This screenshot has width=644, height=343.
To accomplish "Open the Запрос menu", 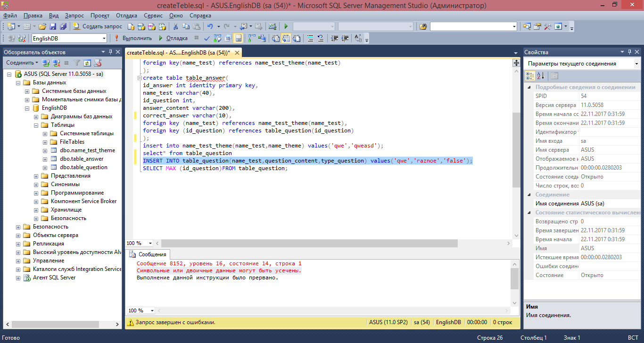I will (x=74, y=15).
